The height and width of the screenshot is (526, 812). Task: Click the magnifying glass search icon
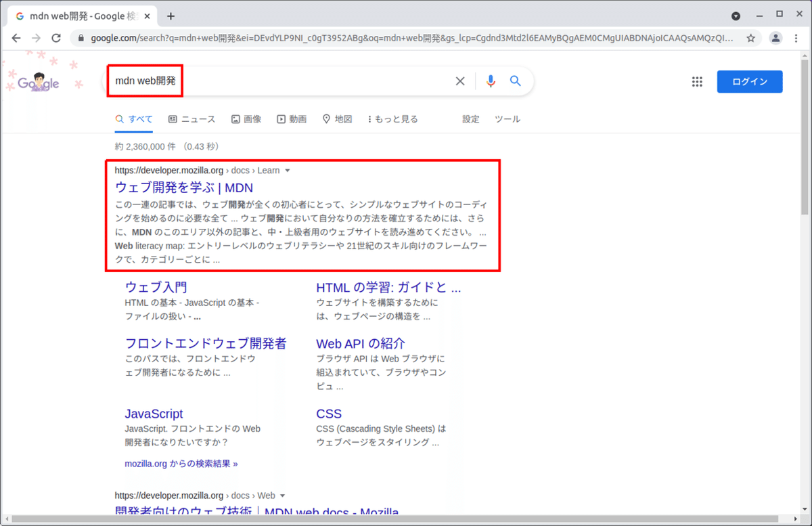point(515,81)
